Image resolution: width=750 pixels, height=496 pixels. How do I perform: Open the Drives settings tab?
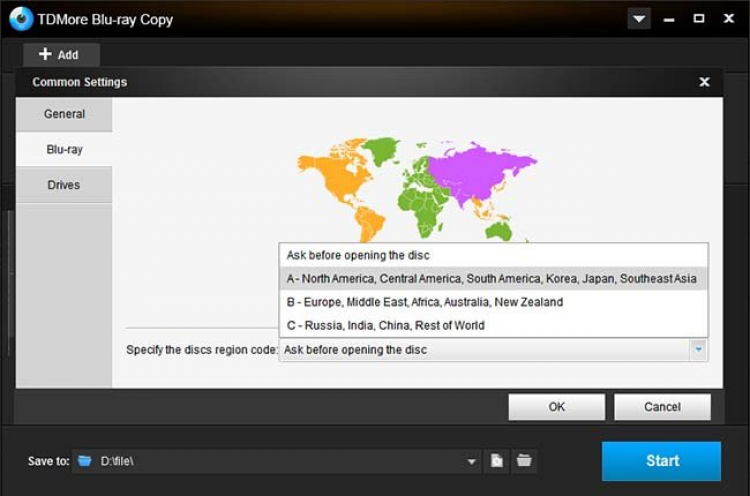coord(64,185)
